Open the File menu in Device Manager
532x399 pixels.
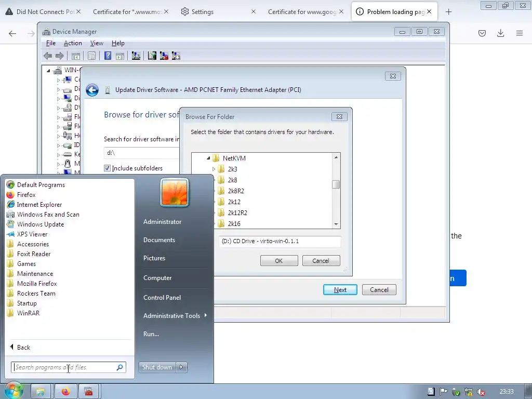coord(51,43)
